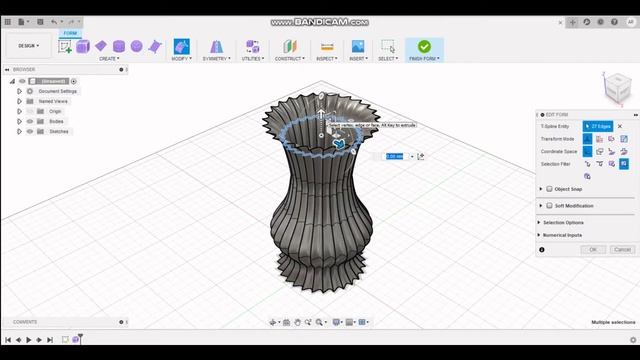Open the Construct menu
The width and height of the screenshot is (640, 360).
(x=290, y=59)
